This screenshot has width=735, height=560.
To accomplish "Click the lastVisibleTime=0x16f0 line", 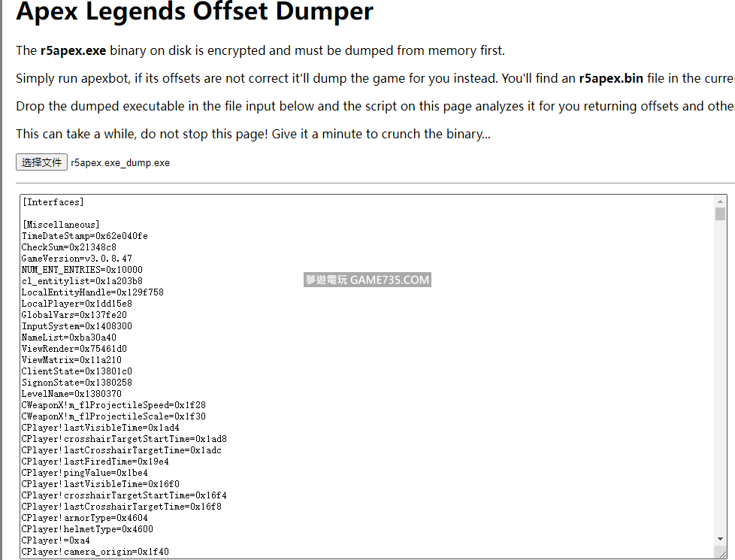I will [101, 483].
